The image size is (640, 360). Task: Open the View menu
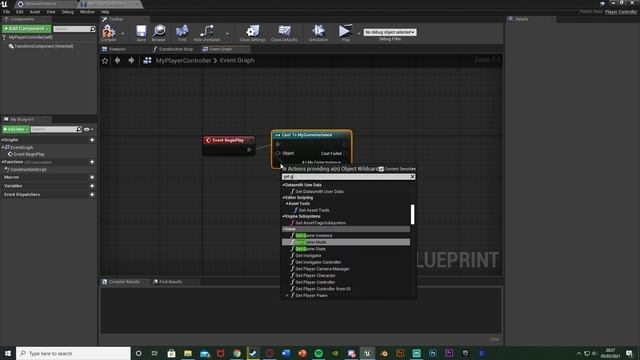51,12
